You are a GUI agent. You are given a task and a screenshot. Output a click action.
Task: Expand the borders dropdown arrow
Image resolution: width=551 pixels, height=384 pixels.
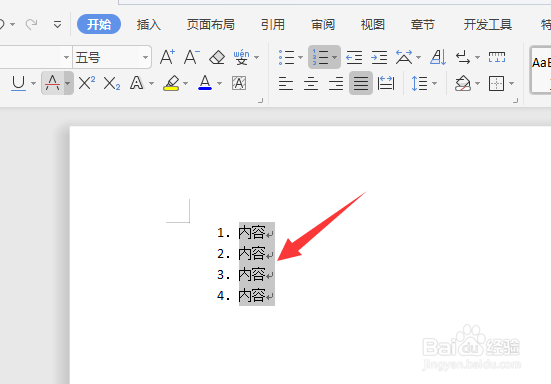[511, 84]
